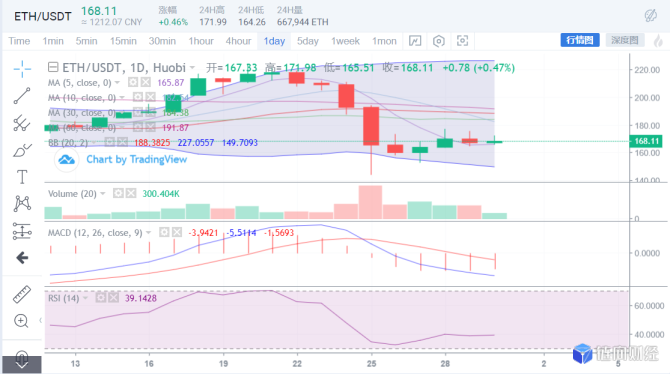Click the 168.11 current price label on axis
670x374 pixels.
(x=646, y=141)
